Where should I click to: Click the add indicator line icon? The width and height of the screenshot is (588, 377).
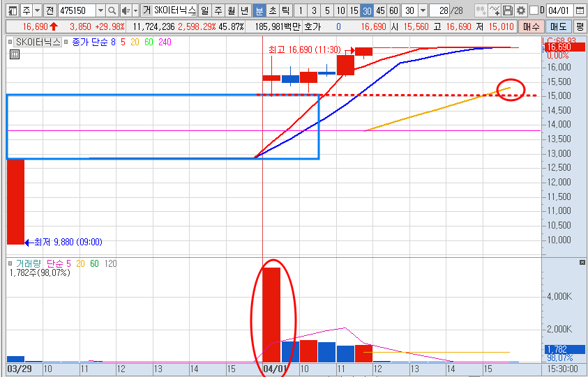point(495,10)
